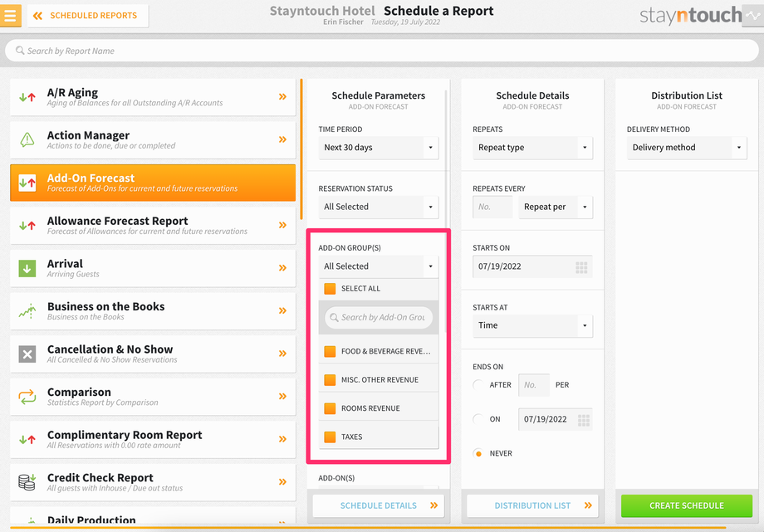Viewport: 764px width, 532px height.
Task: Click the green Create Schedule button
Action: tap(687, 505)
